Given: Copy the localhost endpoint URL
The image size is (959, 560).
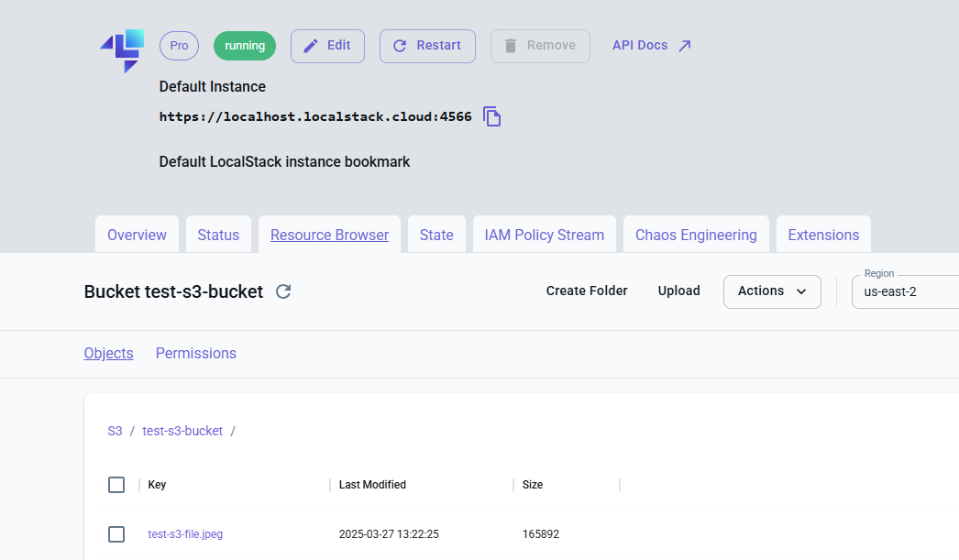Looking at the screenshot, I should [491, 116].
